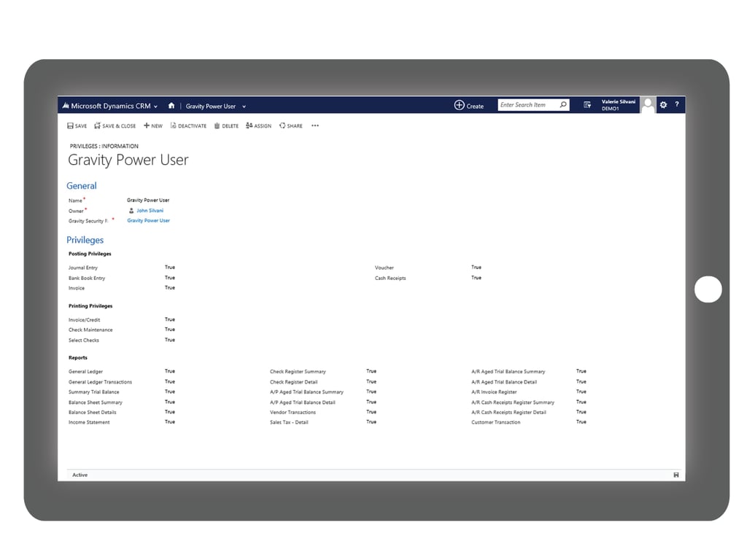
Task: Click the footer save disk icon
Action: coord(676,475)
